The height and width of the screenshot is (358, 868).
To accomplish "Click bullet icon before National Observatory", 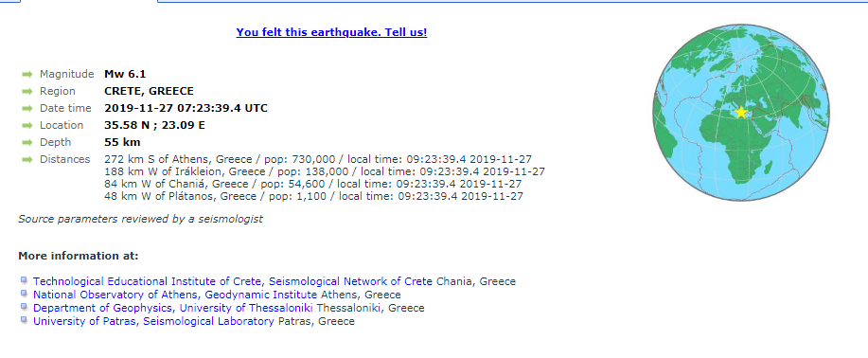I will 24,294.
